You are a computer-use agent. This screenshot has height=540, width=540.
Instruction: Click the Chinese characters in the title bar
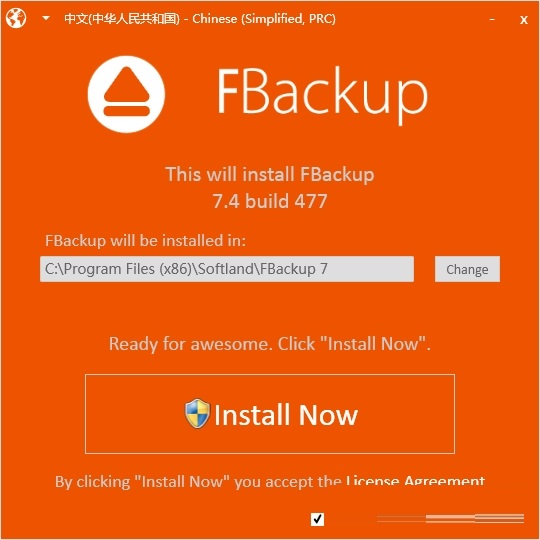click(122, 19)
